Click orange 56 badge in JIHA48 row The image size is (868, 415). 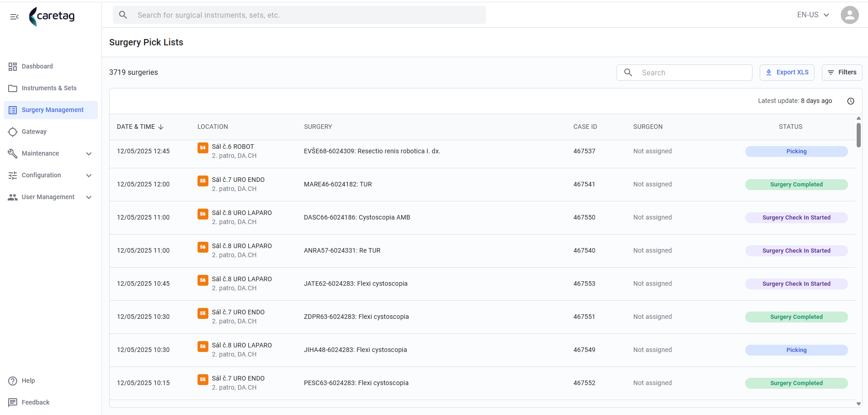point(203,346)
